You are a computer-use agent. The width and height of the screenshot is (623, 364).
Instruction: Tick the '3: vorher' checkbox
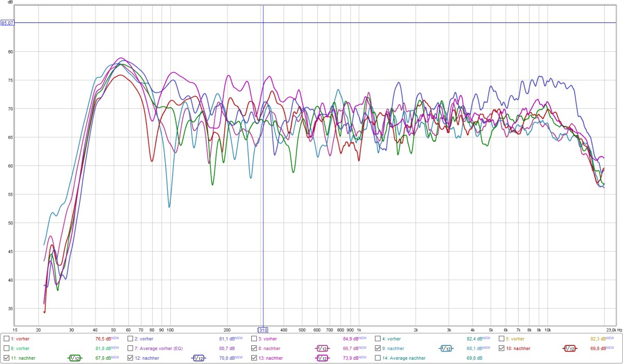(x=254, y=339)
